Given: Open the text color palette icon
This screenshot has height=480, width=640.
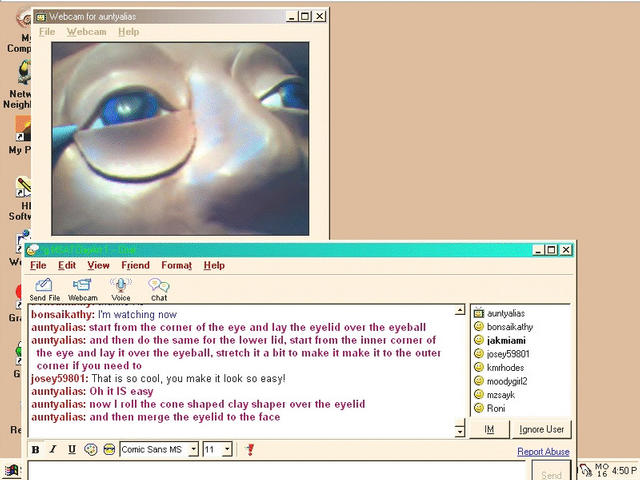Looking at the screenshot, I should [x=90, y=449].
